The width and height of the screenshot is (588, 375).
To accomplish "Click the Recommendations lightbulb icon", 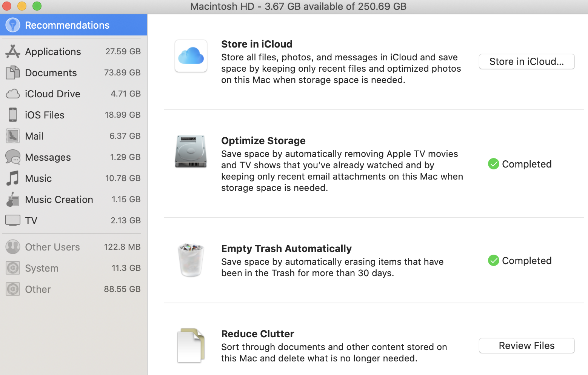I will click(13, 25).
